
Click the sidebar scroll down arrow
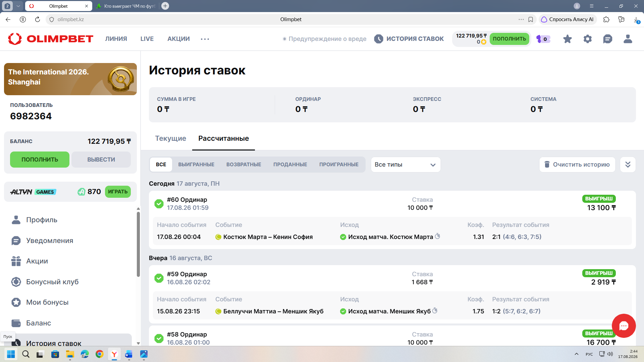tap(138, 343)
